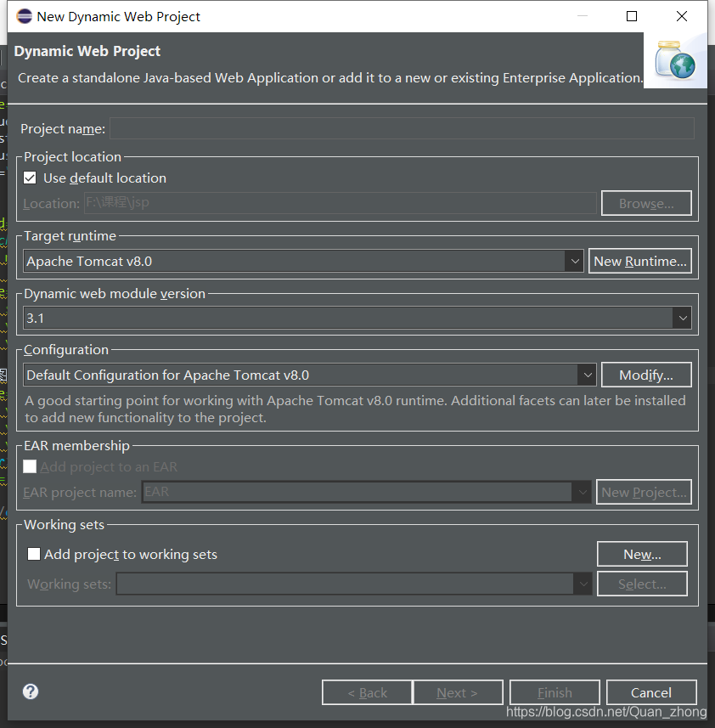Open the EAR project name dropdown
This screenshot has height=728, width=715.
[582, 492]
